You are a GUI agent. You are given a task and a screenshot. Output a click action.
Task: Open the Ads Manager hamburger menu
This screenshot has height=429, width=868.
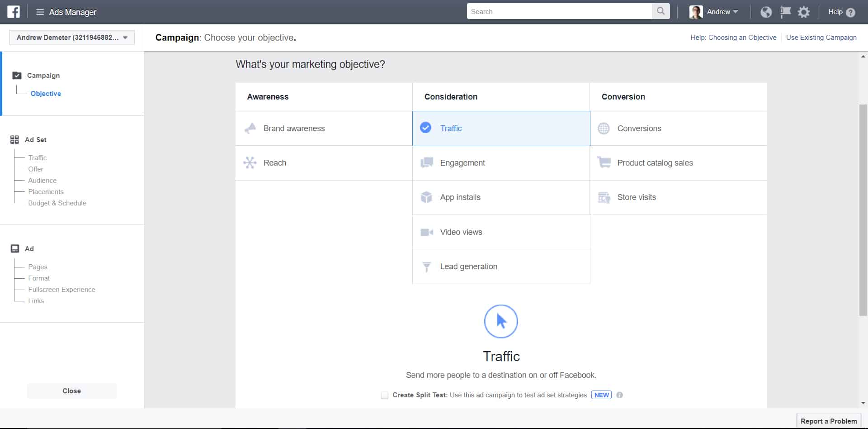point(40,12)
